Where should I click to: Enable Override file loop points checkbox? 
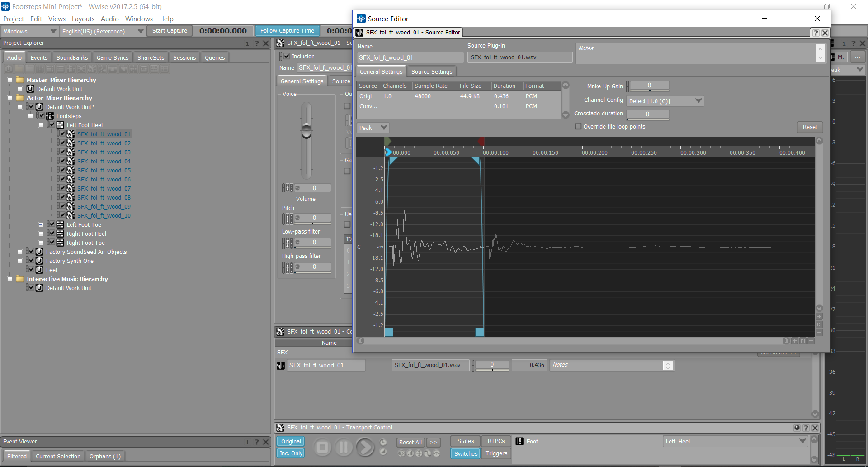click(578, 126)
